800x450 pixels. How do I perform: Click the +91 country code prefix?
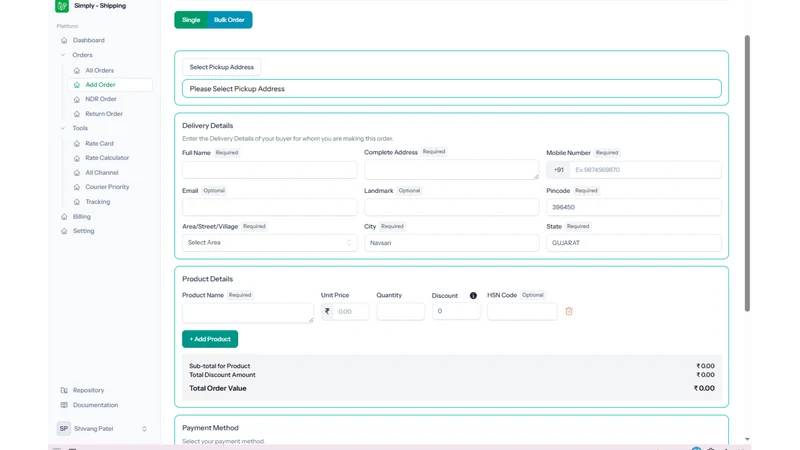click(559, 170)
